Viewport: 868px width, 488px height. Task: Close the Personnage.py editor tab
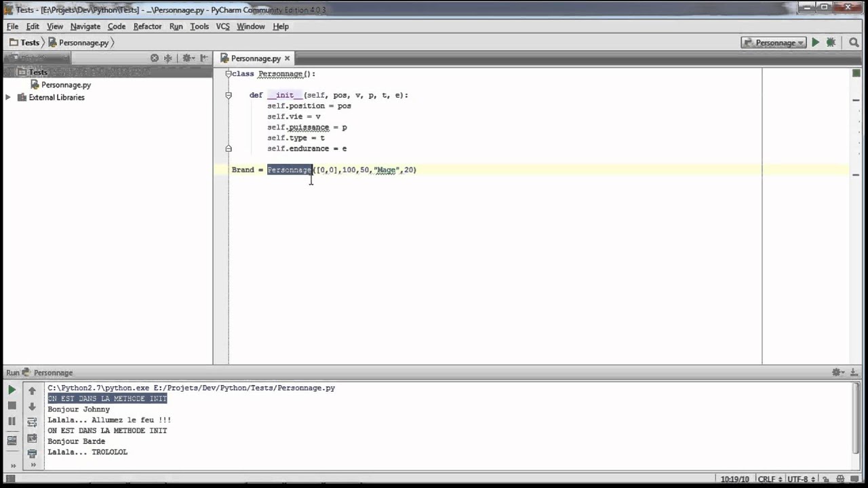[x=287, y=58]
